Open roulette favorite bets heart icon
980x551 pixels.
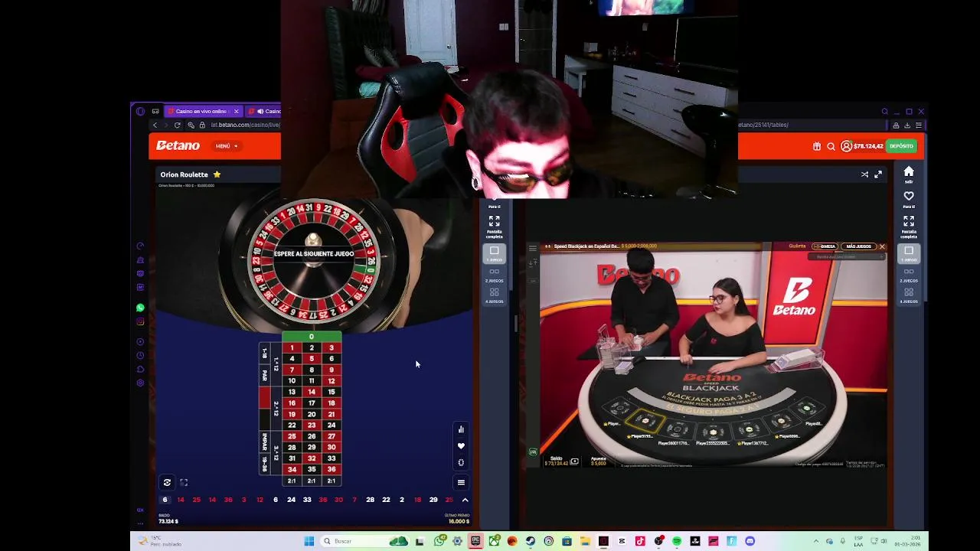pos(461,446)
